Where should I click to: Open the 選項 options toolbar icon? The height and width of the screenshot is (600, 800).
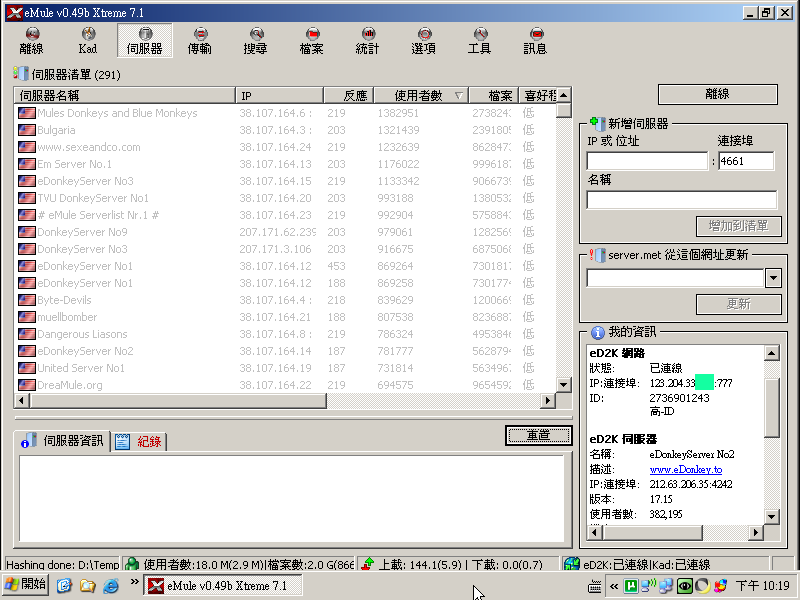coord(423,40)
